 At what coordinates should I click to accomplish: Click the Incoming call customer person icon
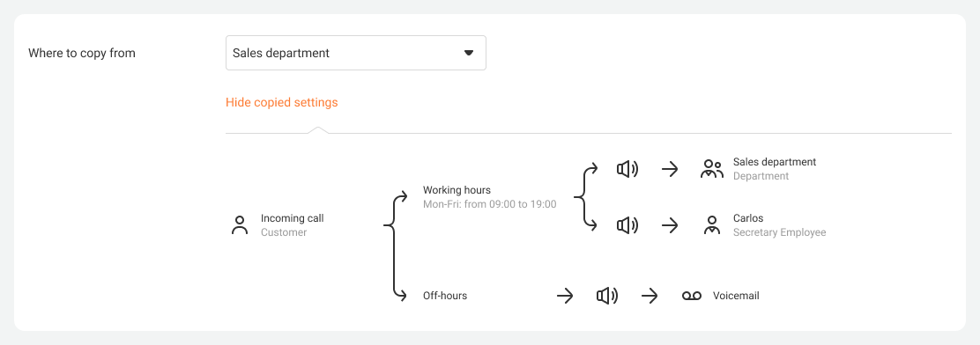pyautogui.click(x=240, y=225)
